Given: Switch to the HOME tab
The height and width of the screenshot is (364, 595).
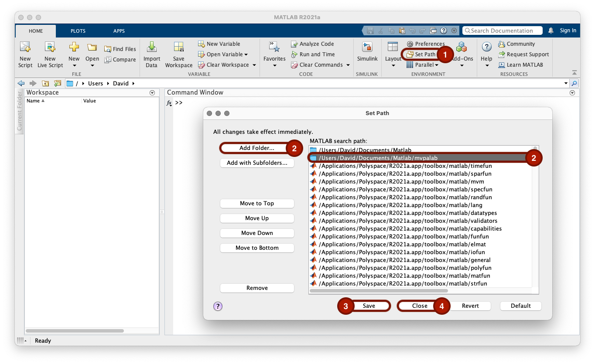Looking at the screenshot, I should (36, 31).
